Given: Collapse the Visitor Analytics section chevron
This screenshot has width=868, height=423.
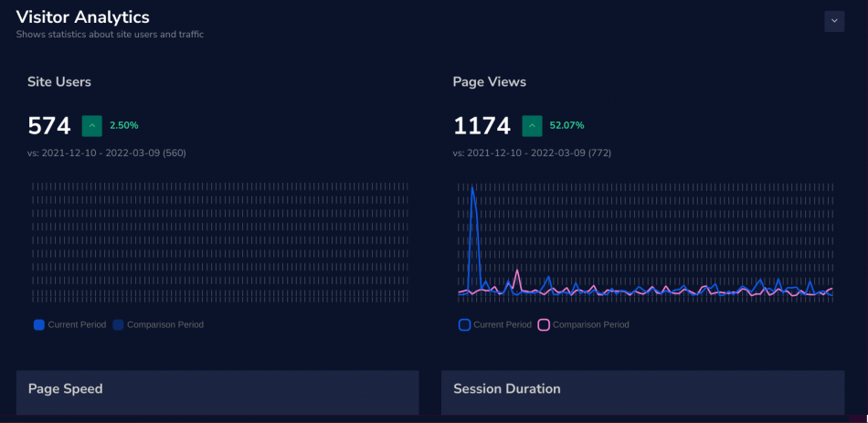Looking at the screenshot, I should [834, 21].
